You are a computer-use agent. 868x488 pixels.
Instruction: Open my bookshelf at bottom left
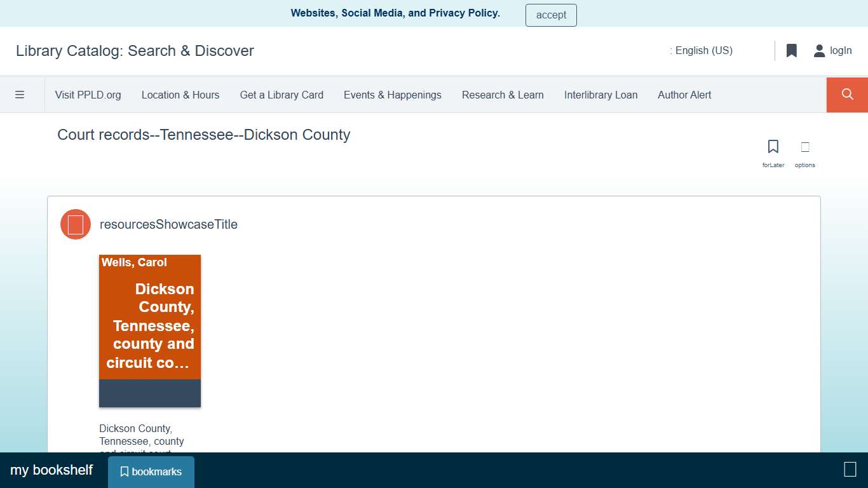click(51, 470)
